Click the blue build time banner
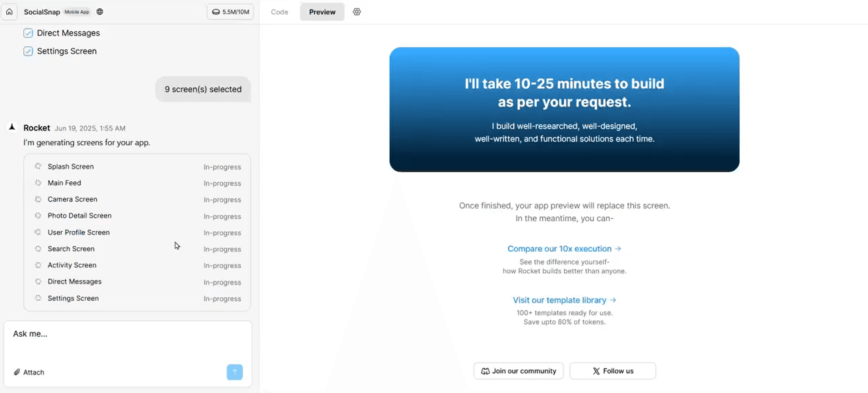The image size is (868, 393). 564,109
